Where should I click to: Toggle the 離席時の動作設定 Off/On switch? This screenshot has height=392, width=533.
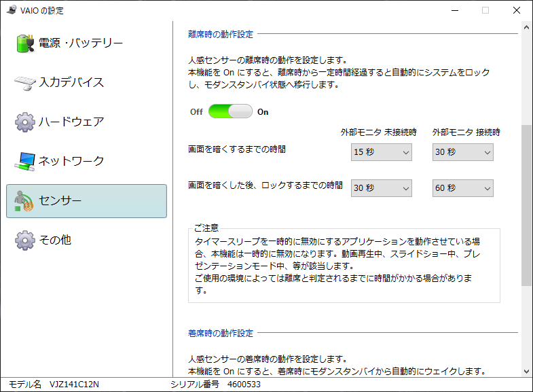tap(230, 111)
